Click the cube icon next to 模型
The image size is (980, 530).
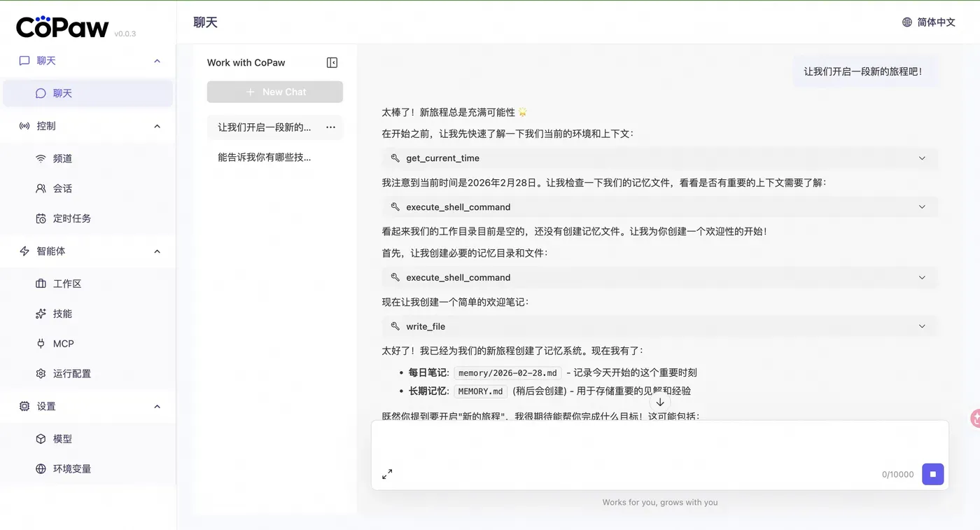tap(41, 439)
